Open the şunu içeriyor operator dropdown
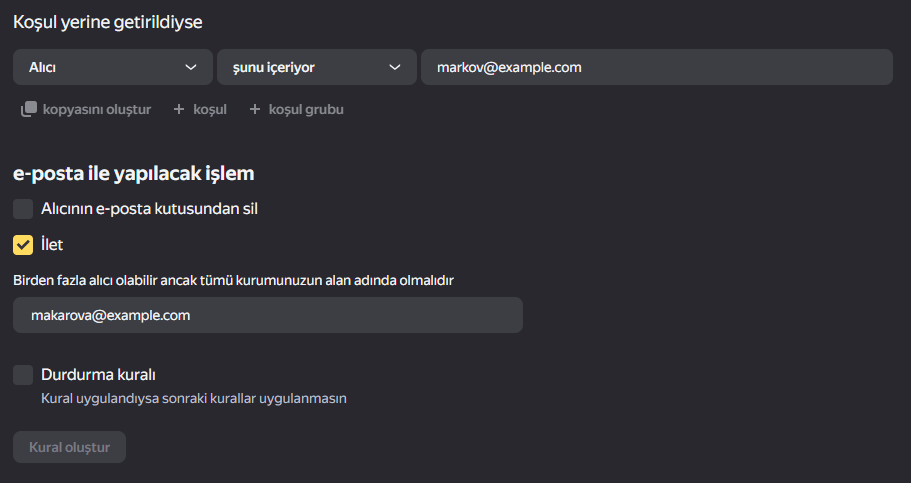The width and height of the screenshot is (911, 483). (317, 67)
